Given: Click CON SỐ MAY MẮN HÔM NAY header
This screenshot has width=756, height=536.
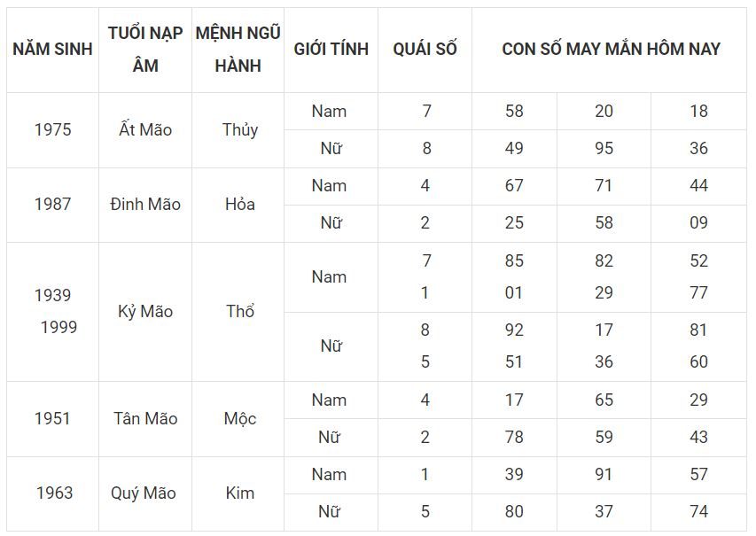Looking at the screenshot, I should [x=611, y=49].
